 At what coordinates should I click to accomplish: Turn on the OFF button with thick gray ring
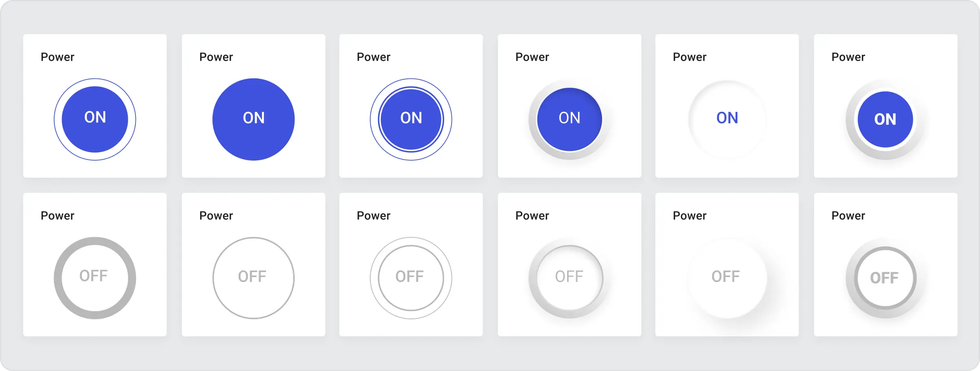[95, 278]
